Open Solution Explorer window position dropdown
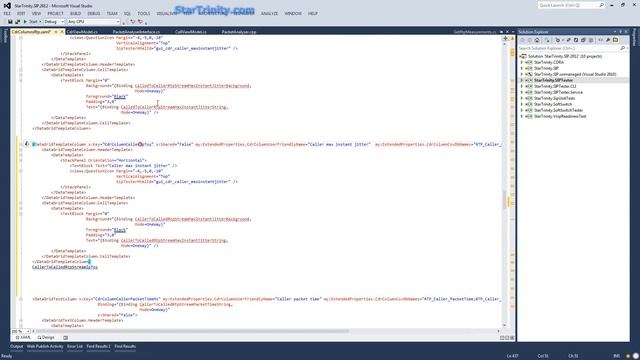This screenshot has height=360, width=640. (615, 31)
